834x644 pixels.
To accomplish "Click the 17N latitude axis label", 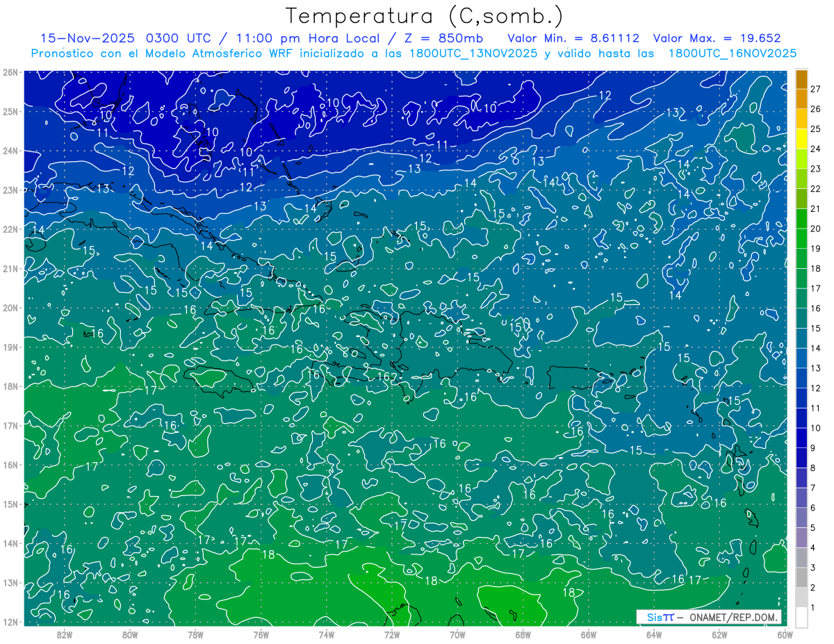I will pos(10,425).
